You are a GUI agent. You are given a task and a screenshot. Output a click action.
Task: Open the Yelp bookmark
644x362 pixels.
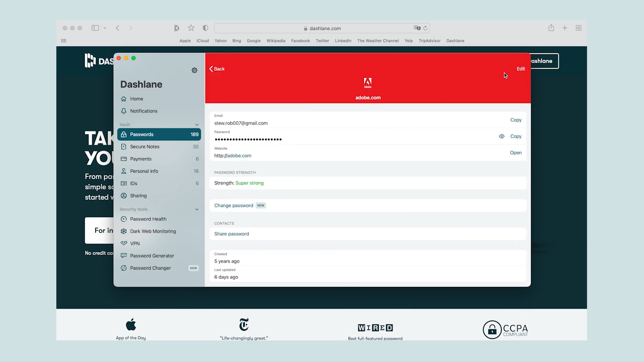[409, 41]
